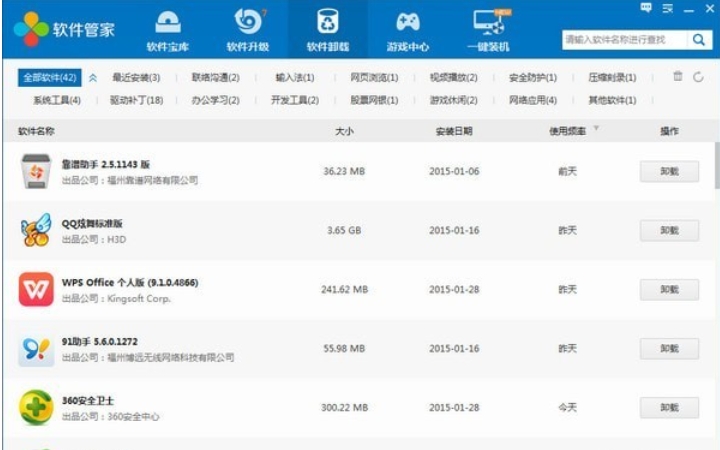The image size is (720, 450).
Task: Open the title bar main menu dropdown
Action: coord(669,8)
